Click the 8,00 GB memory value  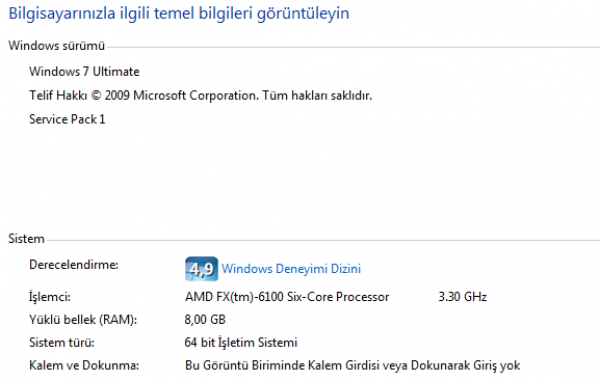point(205,319)
